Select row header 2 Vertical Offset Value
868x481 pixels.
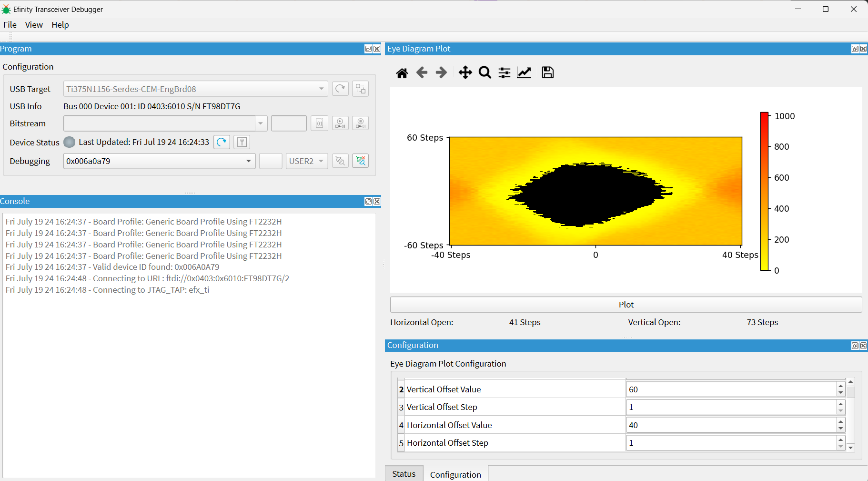401,389
